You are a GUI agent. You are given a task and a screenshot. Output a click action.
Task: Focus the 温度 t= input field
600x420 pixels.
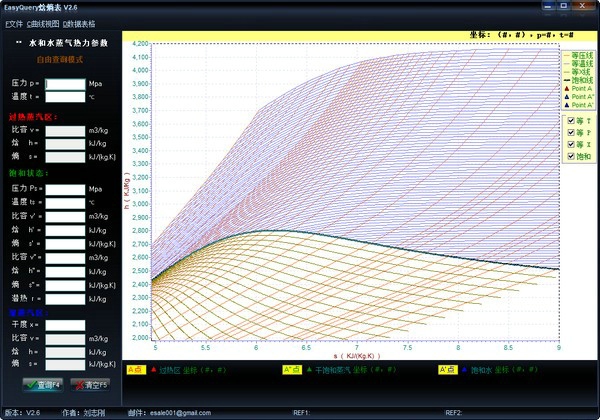click(x=66, y=97)
